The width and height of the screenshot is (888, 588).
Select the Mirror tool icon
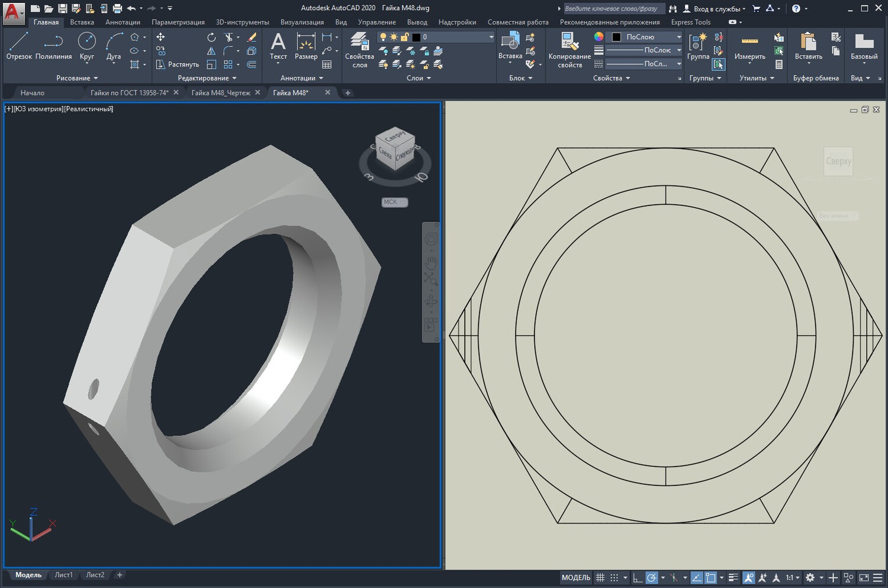tap(211, 51)
